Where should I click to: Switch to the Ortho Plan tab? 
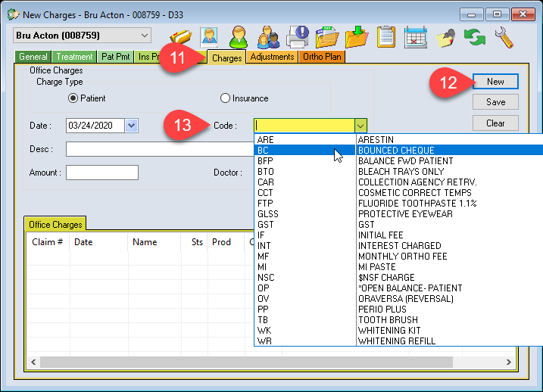tap(322, 57)
